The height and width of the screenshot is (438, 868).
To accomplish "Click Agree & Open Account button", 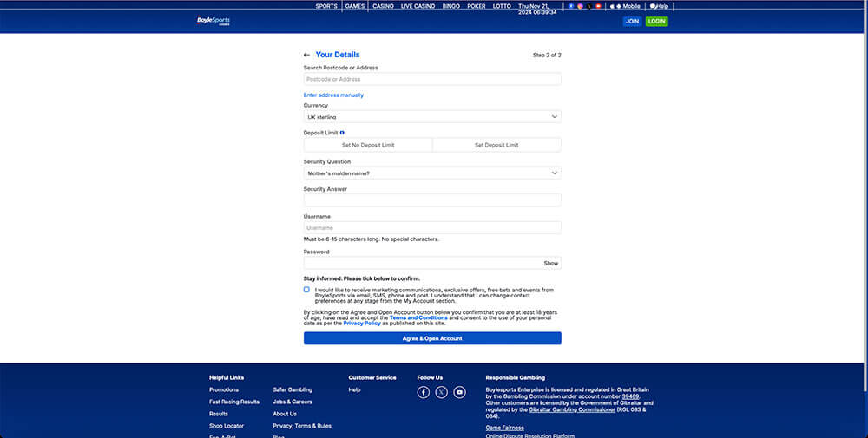I will pos(432,338).
